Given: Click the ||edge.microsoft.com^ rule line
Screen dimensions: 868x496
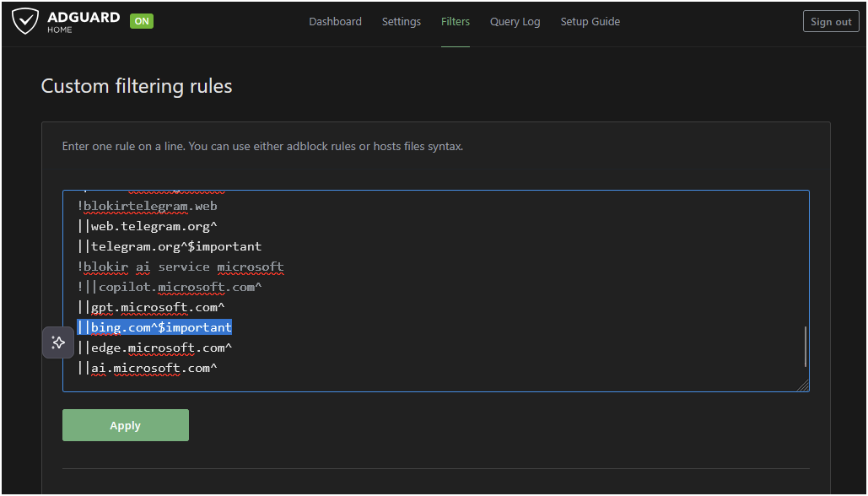Looking at the screenshot, I should [x=154, y=348].
